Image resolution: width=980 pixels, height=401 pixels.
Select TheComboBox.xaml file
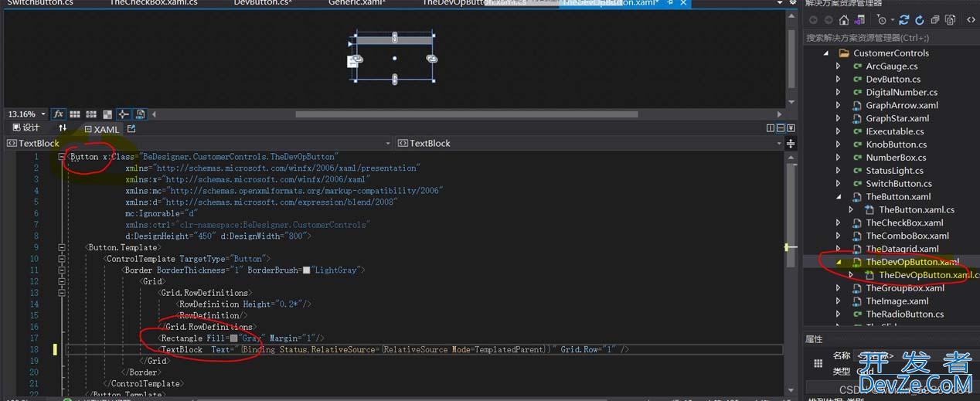907,236
